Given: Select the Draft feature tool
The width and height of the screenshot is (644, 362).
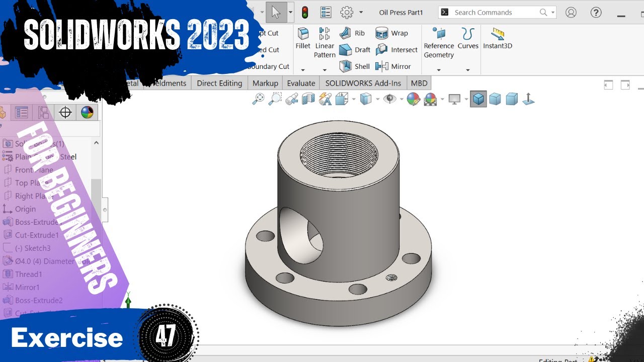Looking at the screenshot, I should point(355,50).
